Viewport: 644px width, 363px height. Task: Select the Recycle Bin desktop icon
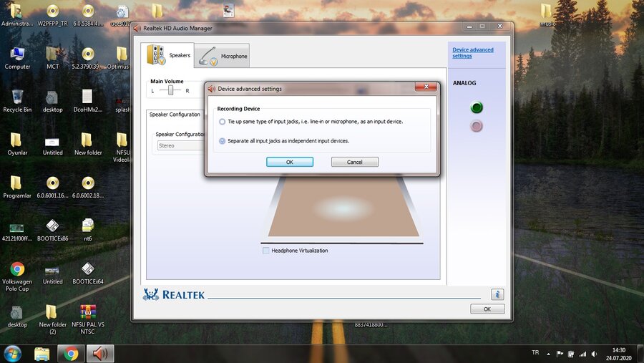click(17, 101)
